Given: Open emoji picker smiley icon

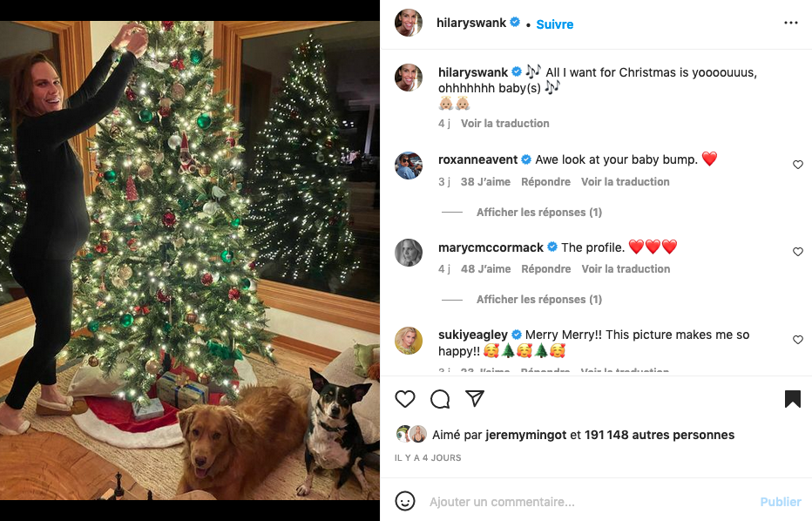Looking at the screenshot, I should click(405, 502).
